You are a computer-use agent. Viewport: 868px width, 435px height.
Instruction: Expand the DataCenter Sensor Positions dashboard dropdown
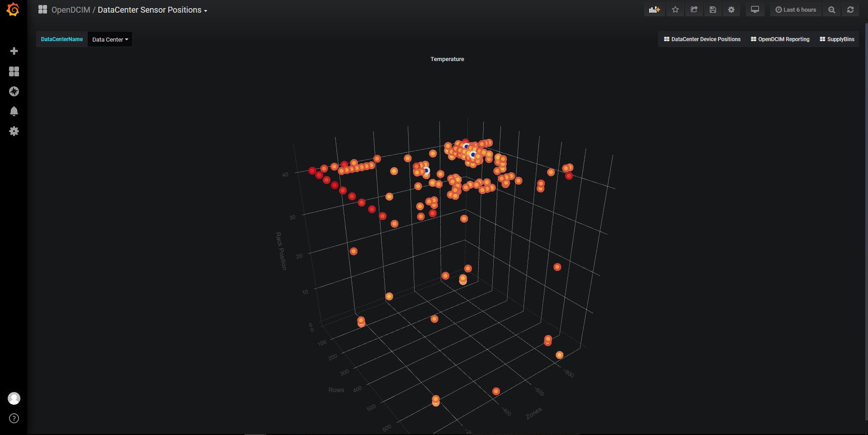tap(152, 10)
